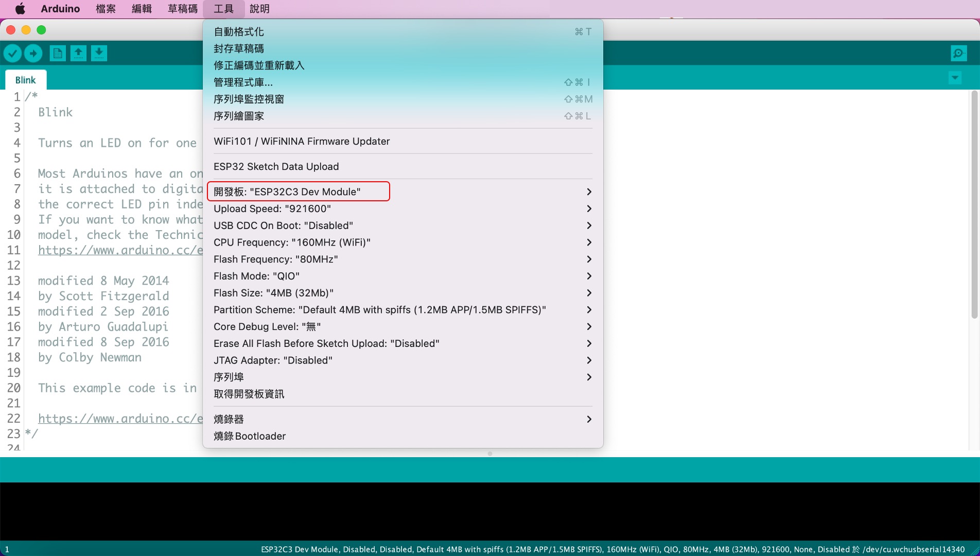Expand Flash Mode QIO submenu
The height and width of the screenshot is (556, 980).
[403, 276]
